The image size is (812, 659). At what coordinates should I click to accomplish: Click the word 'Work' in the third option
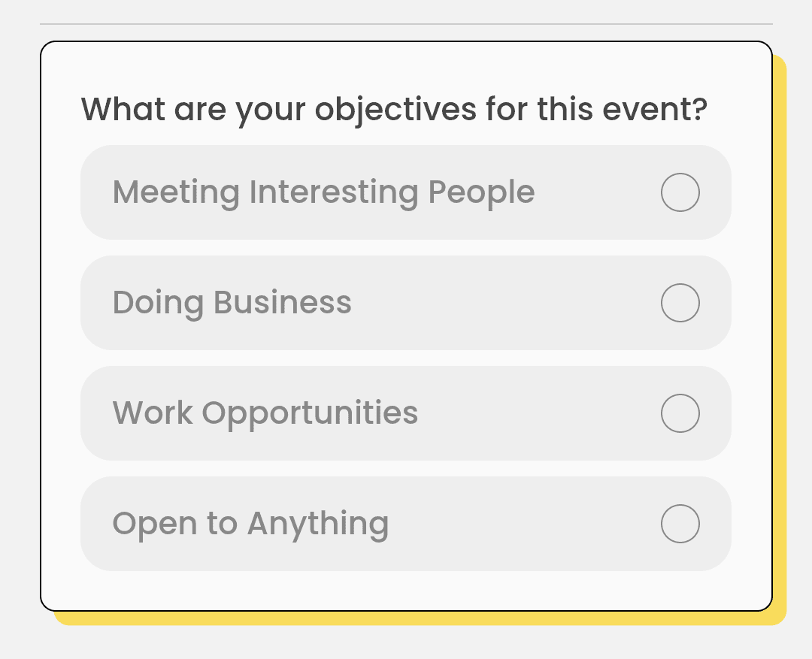[x=153, y=413]
